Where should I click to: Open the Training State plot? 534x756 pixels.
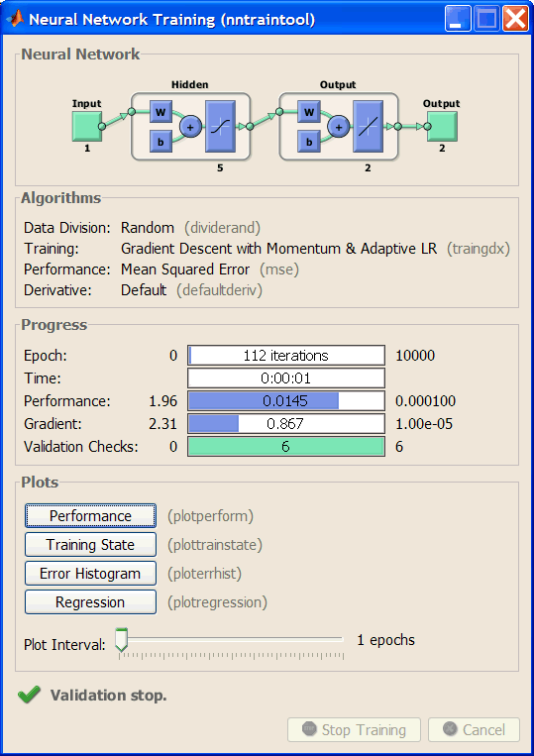pos(90,545)
